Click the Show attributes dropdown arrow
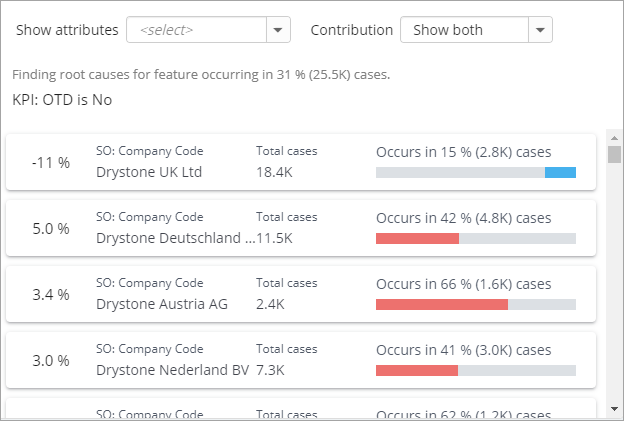This screenshot has width=624, height=421. tap(278, 30)
